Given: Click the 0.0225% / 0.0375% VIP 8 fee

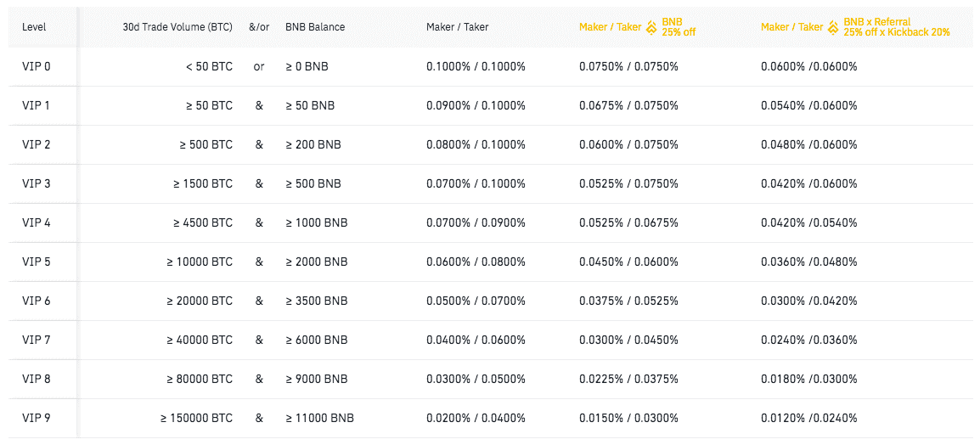Looking at the screenshot, I should pyautogui.click(x=628, y=379).
